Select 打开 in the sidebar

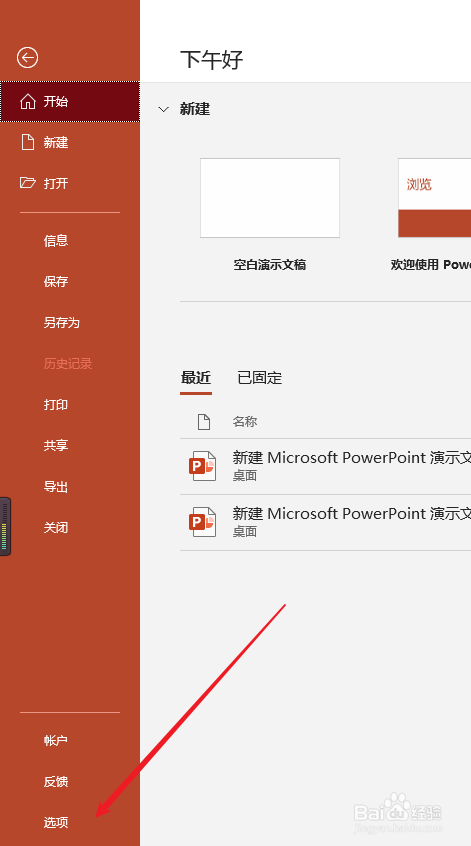click(70, 183)
